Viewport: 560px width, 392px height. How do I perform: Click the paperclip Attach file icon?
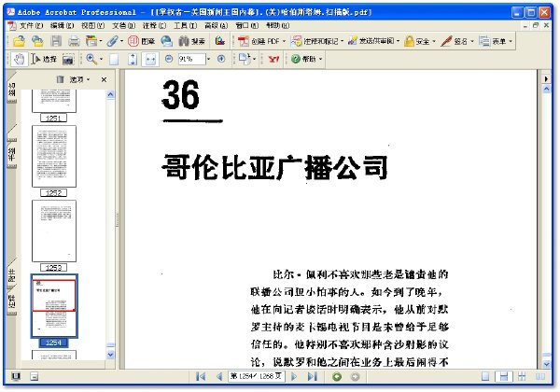[113, 41]
